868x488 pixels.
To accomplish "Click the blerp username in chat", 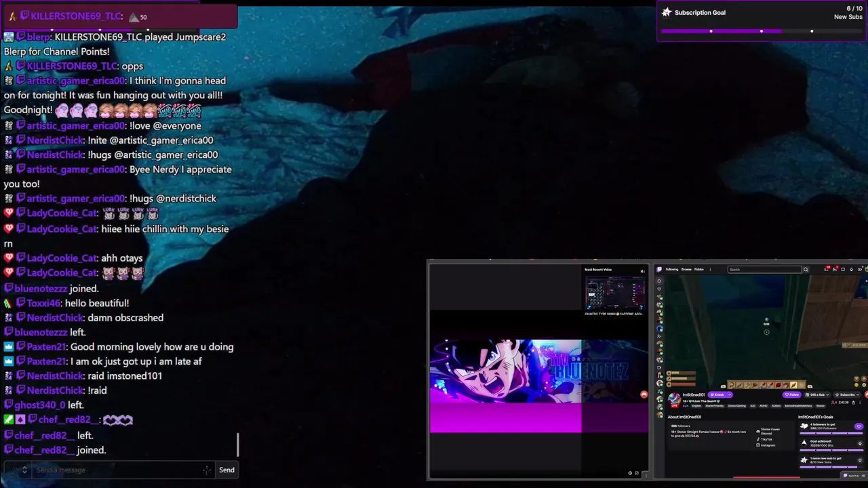I will click(38, 37).
